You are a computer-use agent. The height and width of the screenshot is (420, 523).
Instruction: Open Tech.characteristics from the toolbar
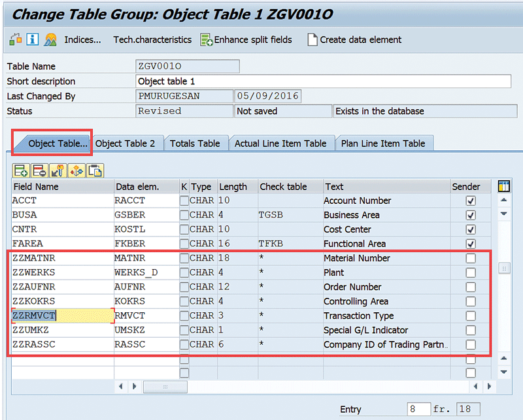(x=152, y=40)
